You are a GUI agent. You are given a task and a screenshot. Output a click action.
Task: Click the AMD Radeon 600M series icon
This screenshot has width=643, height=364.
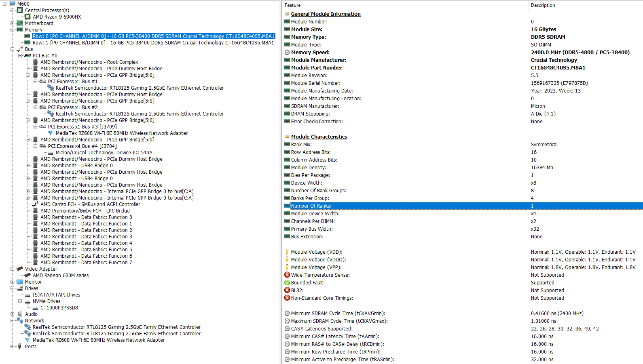(x=27, y=275)
